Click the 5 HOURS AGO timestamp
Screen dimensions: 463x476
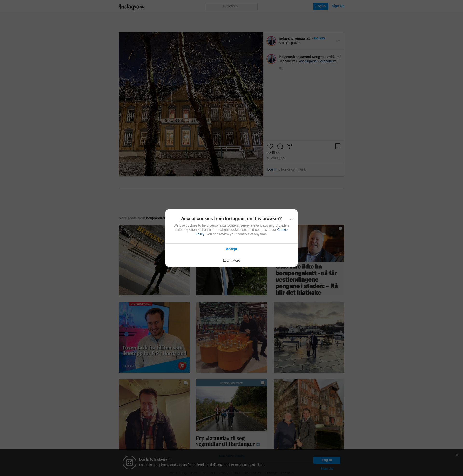point(276,158)
